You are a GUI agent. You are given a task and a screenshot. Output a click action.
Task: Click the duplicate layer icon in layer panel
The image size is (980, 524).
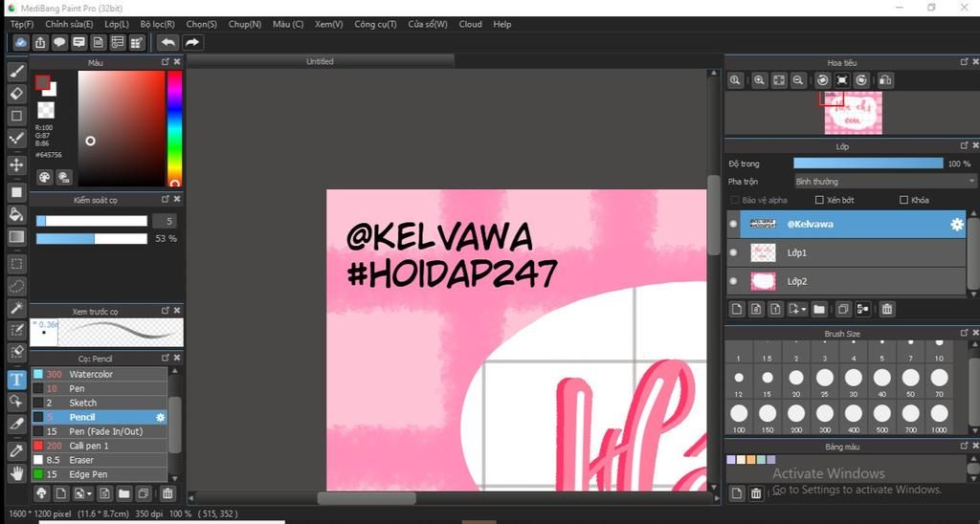842,309
